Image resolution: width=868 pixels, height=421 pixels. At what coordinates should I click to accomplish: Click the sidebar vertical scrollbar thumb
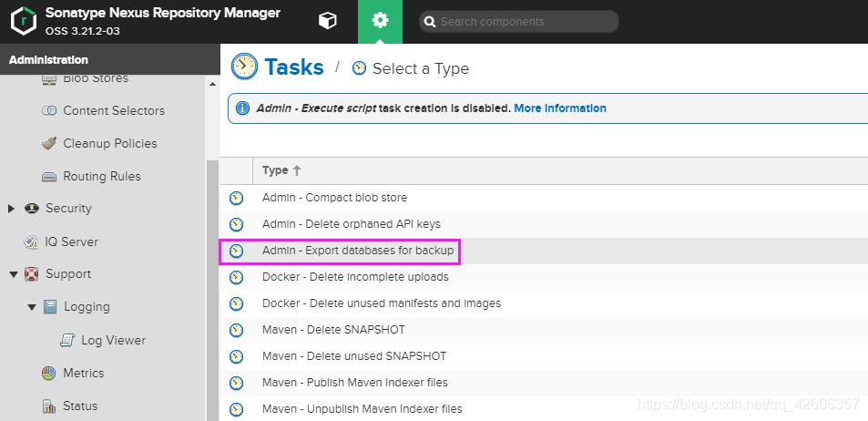tap(212, 291)
